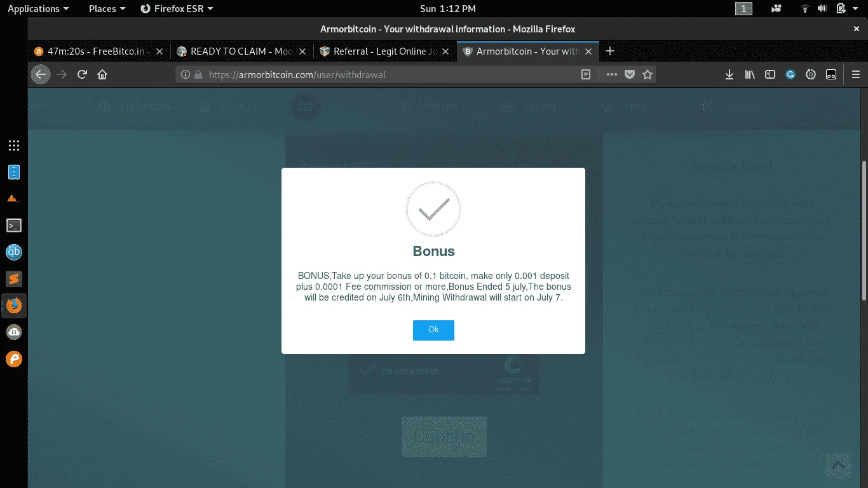Image resolution: width=868 pixels, height=488 pixels.
Task: Close the READY TO CLAIM tab
Action: tap(302, 51)
